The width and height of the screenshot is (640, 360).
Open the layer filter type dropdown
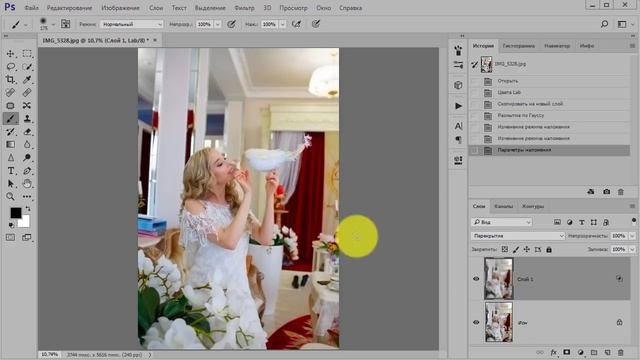pyautogui.click(x=502, y=222)
